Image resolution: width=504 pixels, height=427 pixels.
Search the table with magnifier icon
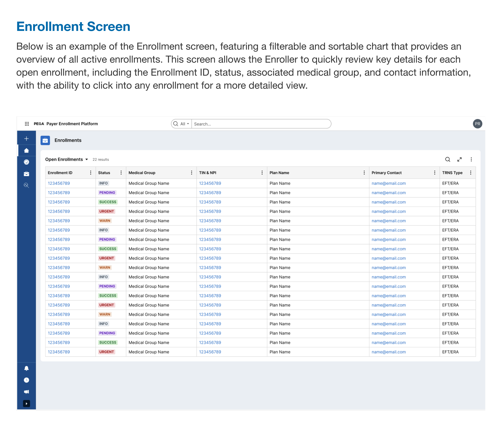click(448, 160)
